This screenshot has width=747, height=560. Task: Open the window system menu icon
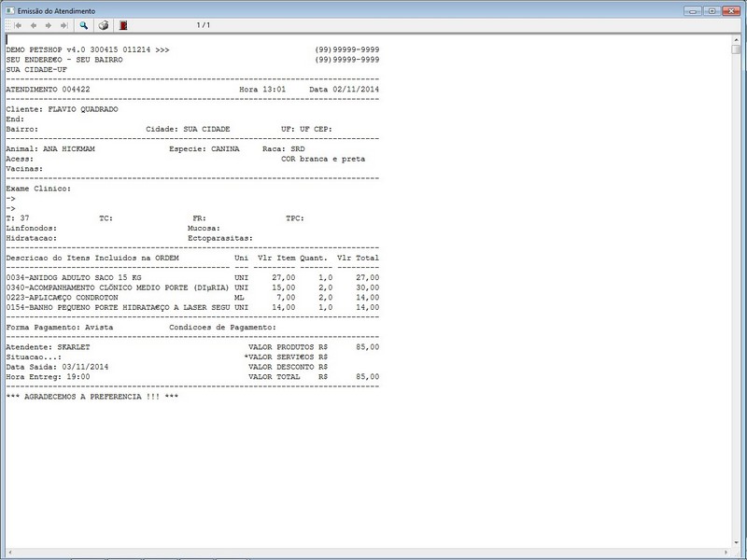(x=9, y=9)
